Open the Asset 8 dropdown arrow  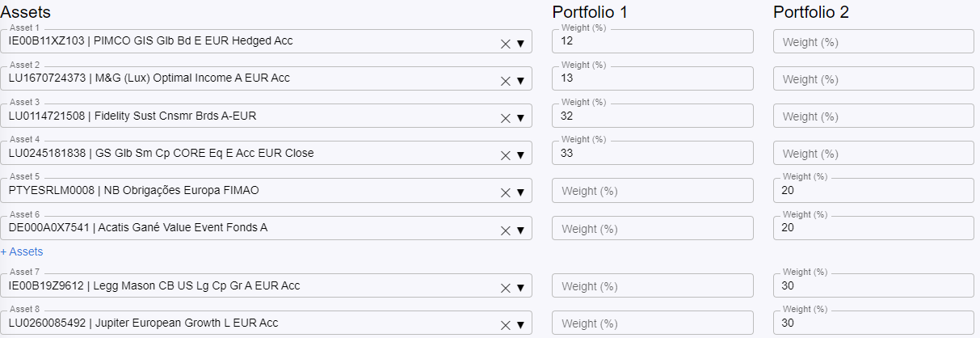[x=520, y=325]
